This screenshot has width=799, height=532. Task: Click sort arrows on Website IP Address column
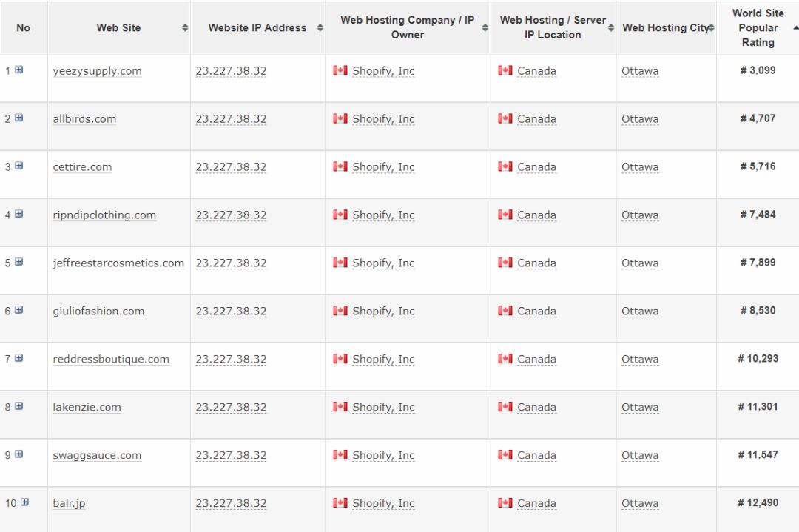tap(320, 28)
